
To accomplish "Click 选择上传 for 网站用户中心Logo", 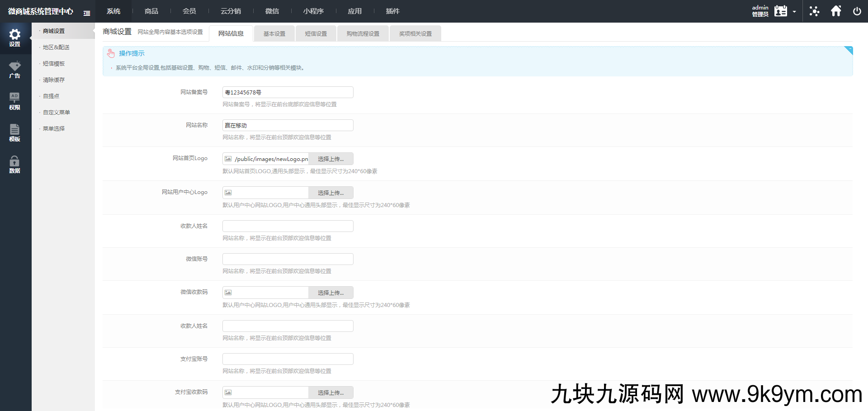I will (x=331, y=192).
